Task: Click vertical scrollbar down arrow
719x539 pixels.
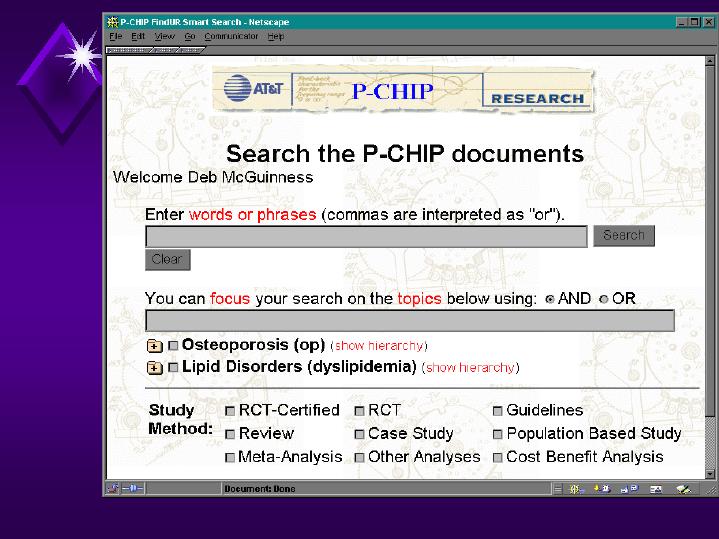Action: pos(709,474)
